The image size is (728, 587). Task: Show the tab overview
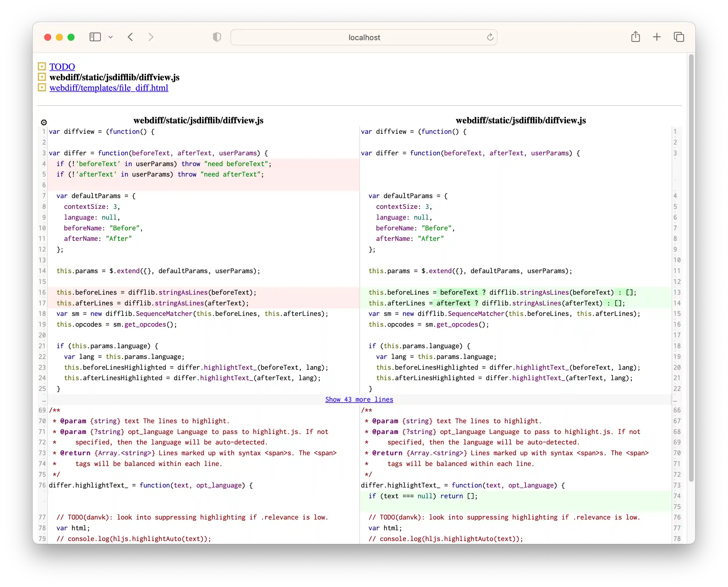(679, 37)
